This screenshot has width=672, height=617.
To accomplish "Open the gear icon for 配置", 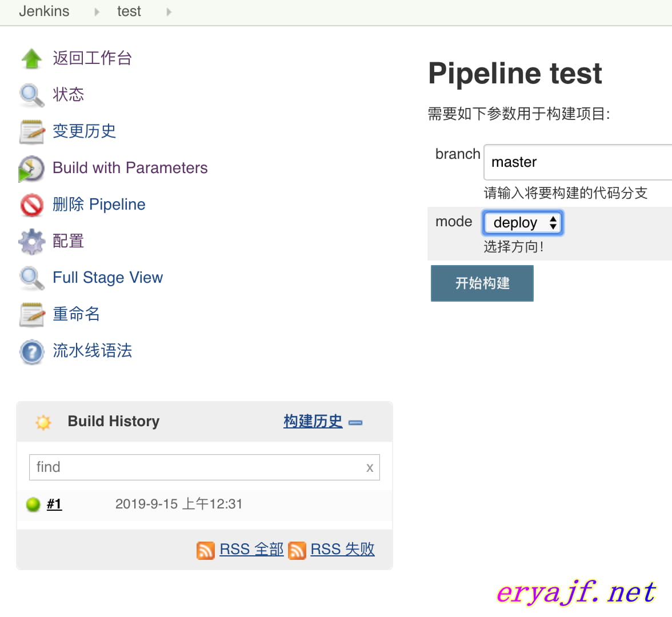I will 31,241.
